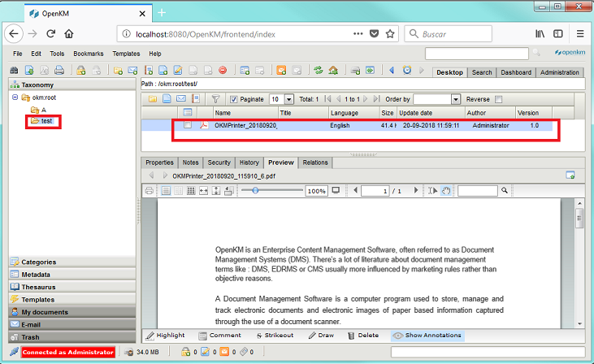Click the add mail toolbar icon
The height and width of the screenshot is (364, 594).
[132, 70]
